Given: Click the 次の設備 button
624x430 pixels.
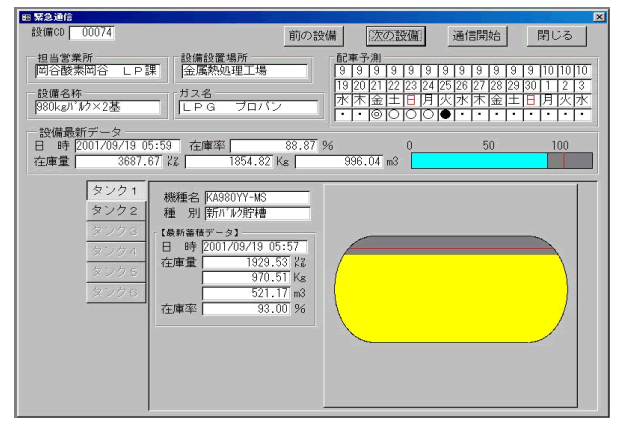Looking at the screenshot, I should pos(395,36).
